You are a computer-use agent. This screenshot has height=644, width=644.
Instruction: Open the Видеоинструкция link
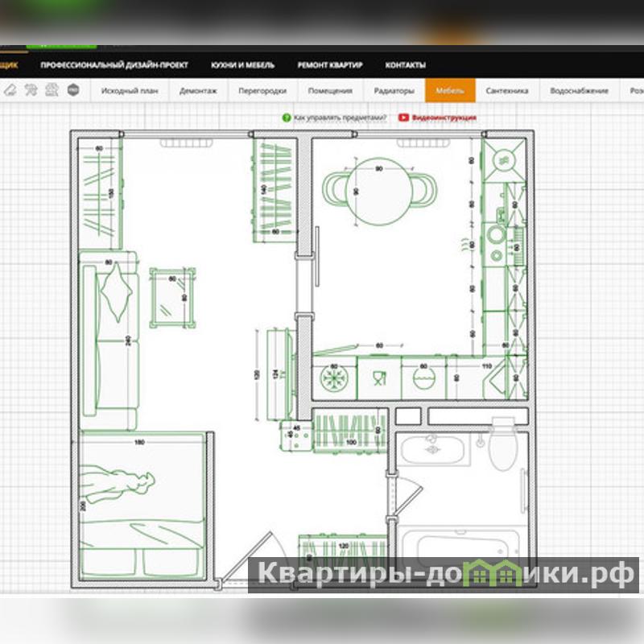(x=444, y=118)
